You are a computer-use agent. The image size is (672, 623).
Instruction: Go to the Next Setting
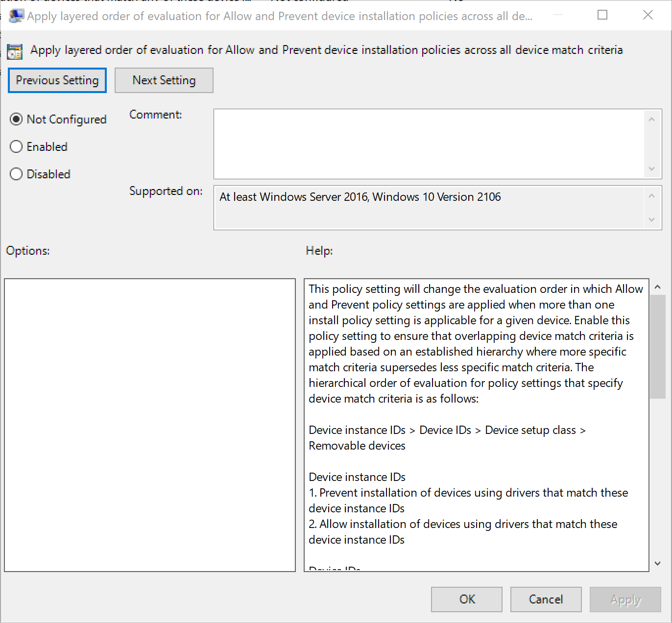point(164,80)
